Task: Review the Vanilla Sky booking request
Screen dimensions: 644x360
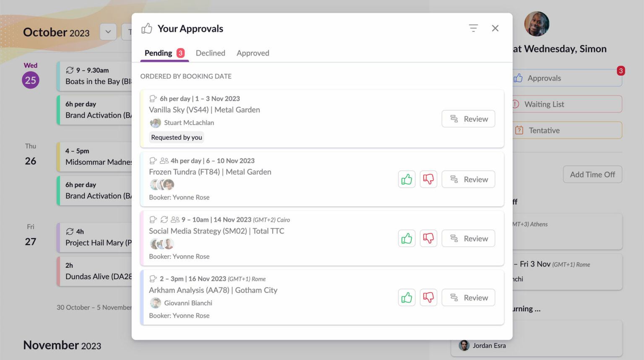Action: point(468,119)
